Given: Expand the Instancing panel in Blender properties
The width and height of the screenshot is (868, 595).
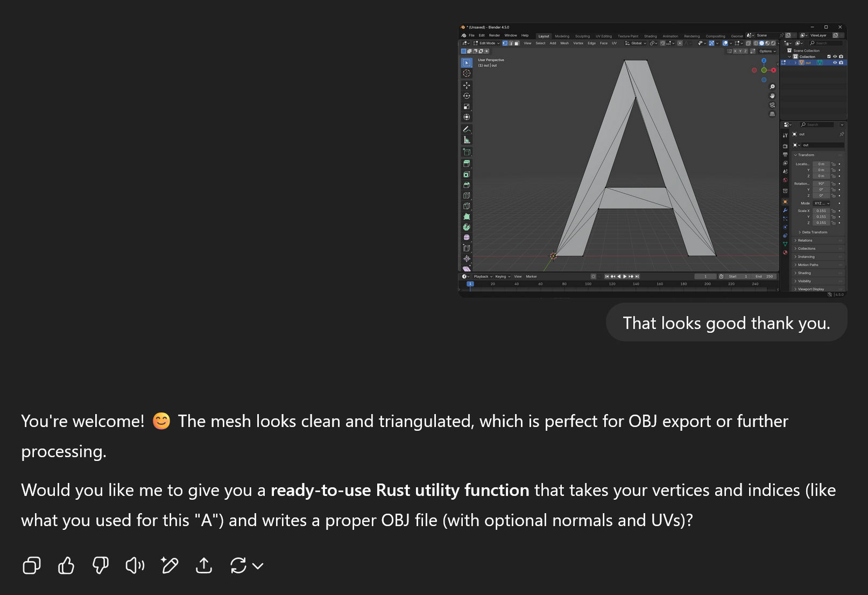Looking at the screenshot, I should point(818,256).
